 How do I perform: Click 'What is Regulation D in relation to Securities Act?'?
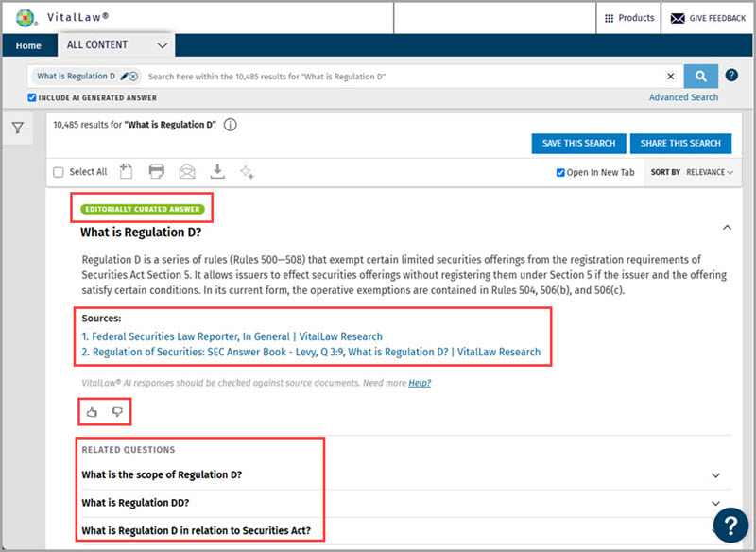point(197,531)
